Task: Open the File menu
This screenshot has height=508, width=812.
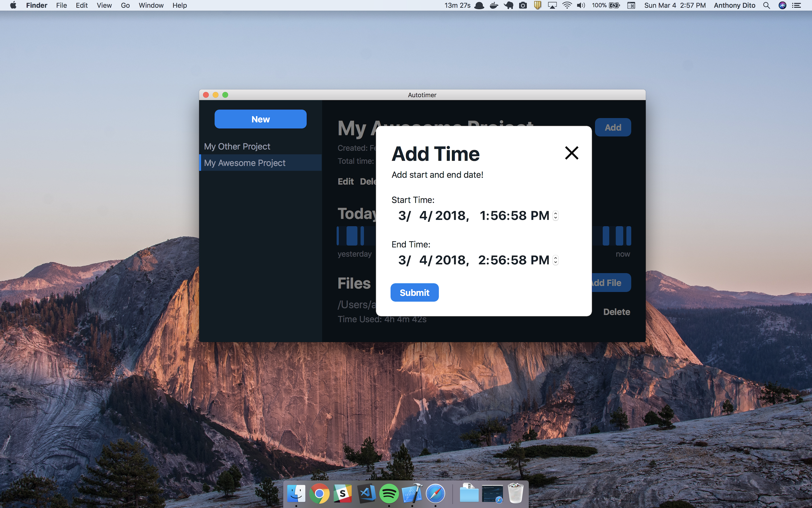Action: coord(61,5)
